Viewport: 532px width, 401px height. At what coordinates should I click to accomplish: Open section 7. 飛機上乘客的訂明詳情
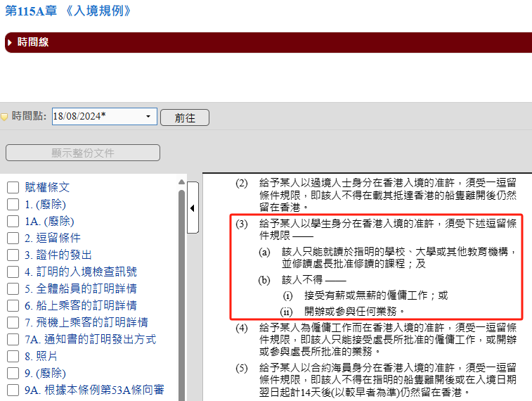click(86, 322)
